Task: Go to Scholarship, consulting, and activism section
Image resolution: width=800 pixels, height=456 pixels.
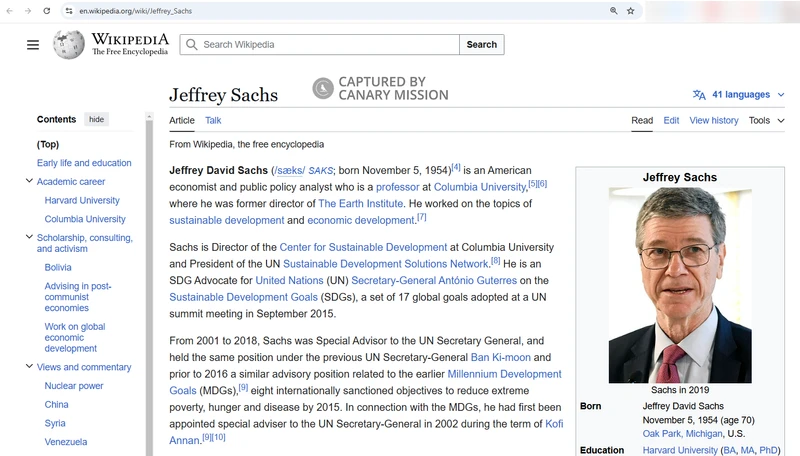Action: tap(85, 243)
